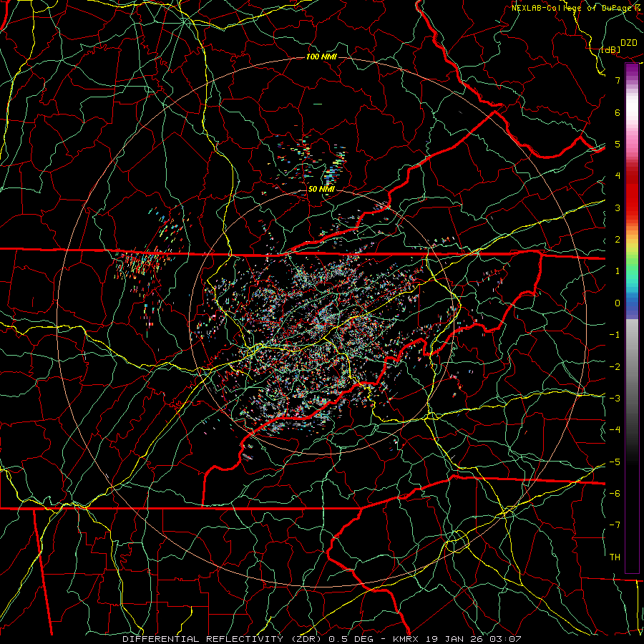Click the legend value "-4"
This screenshot has height=644, width=644.
pos(615,429)
